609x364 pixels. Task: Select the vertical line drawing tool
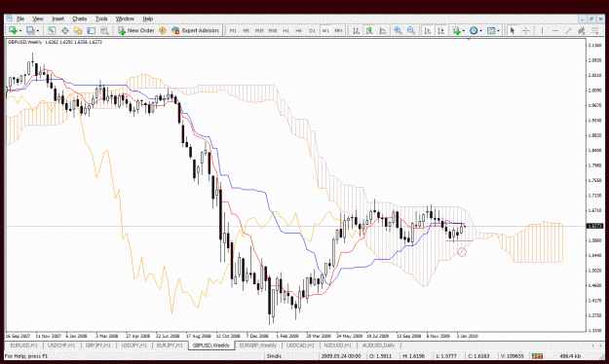pos(542,30)
